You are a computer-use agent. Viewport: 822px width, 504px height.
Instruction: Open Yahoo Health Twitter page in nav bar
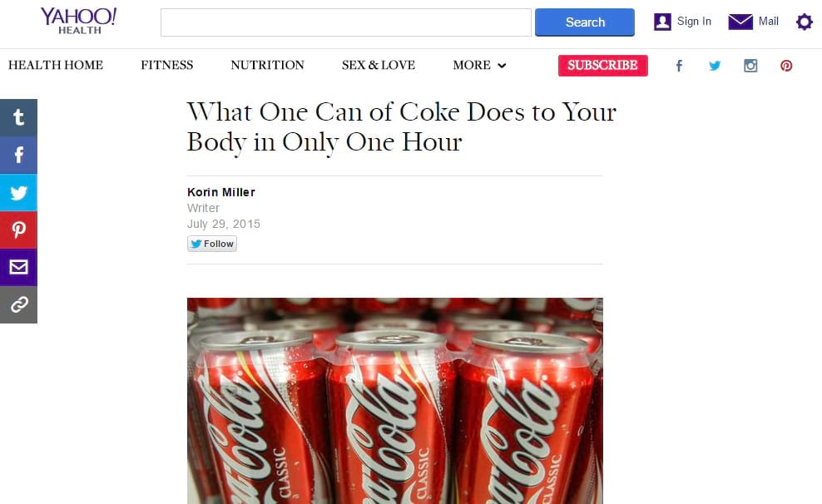(x=715, y=66)
